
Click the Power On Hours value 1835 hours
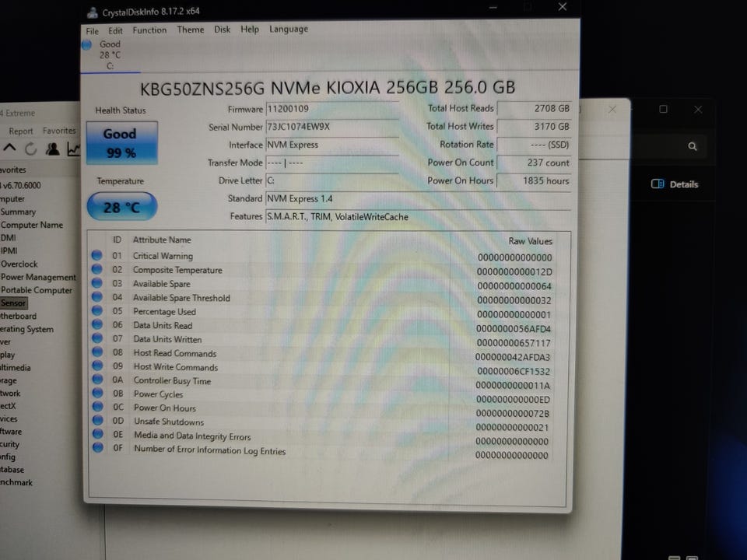pyautogui.click(x=534, y=181)
